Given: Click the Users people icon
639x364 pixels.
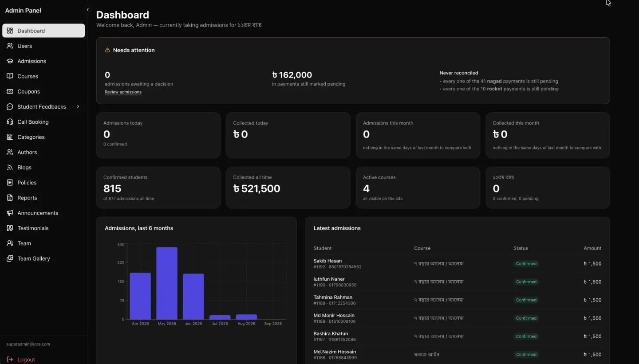Looking at the screenshot, I should pyautogui.click(x=10, y=46).
